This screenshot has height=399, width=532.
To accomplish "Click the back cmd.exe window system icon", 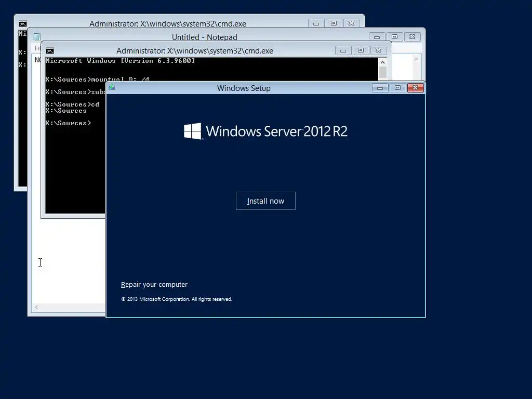I will (x=23, y=24).
